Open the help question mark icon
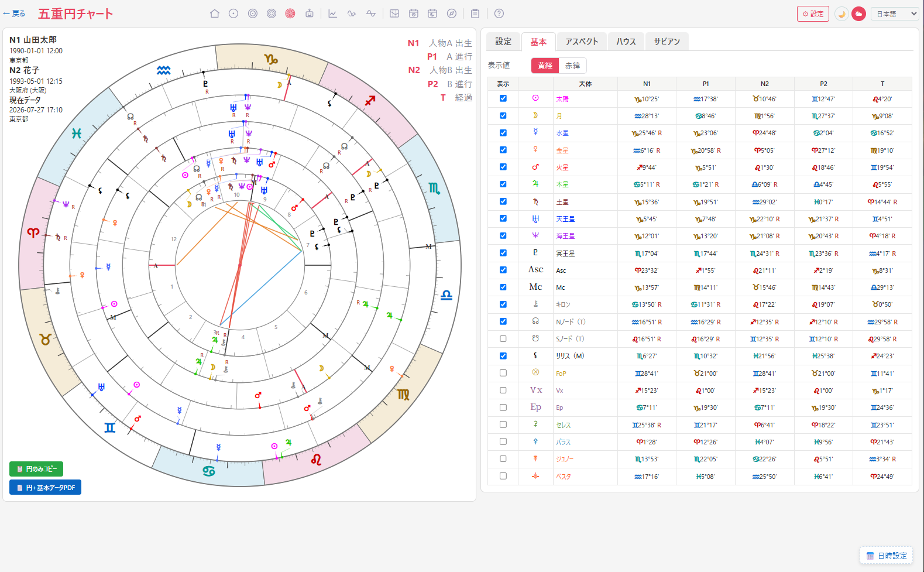This screenshot has height=572, width=924. tap(499, 13)
